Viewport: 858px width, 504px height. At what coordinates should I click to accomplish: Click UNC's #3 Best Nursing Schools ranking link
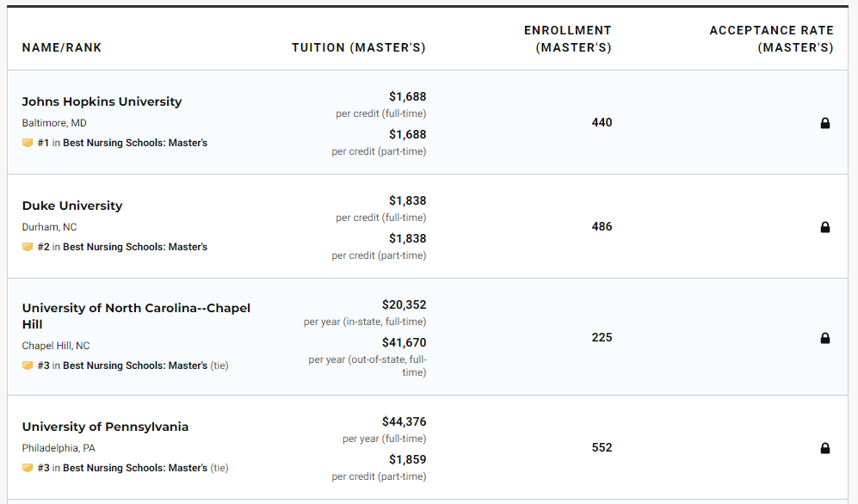coord(134,366)
